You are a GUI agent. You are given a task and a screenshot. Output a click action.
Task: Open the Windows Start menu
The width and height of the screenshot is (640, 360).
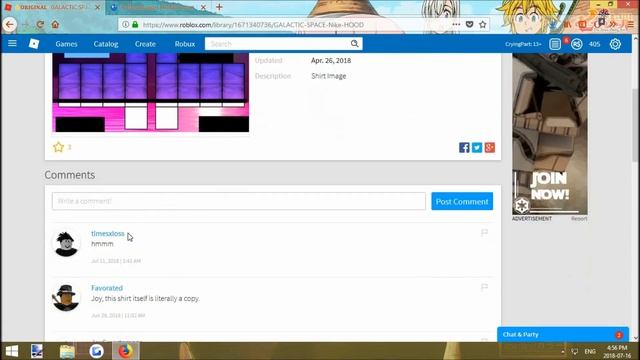point(12,351)
